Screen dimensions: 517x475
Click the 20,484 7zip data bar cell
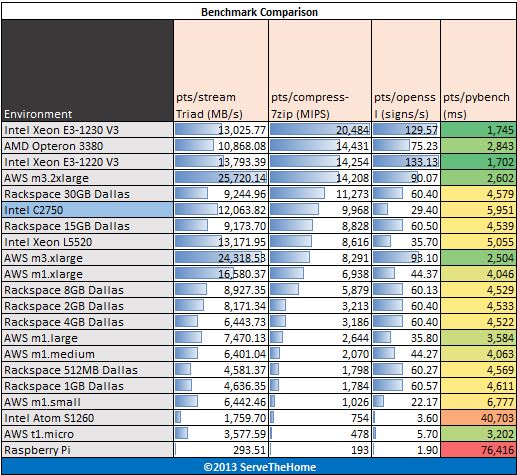click(320, 130)
